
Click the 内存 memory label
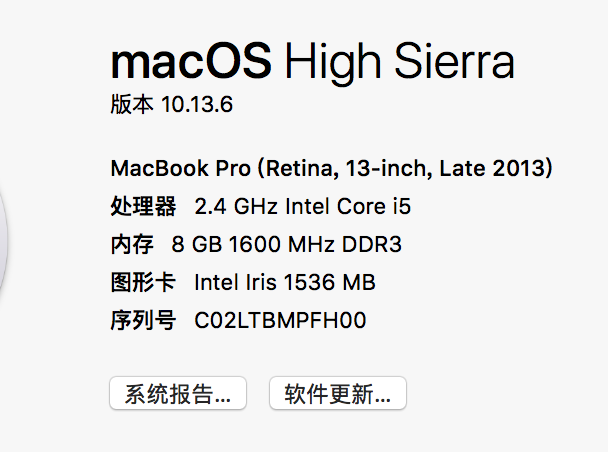click(132, 245)
